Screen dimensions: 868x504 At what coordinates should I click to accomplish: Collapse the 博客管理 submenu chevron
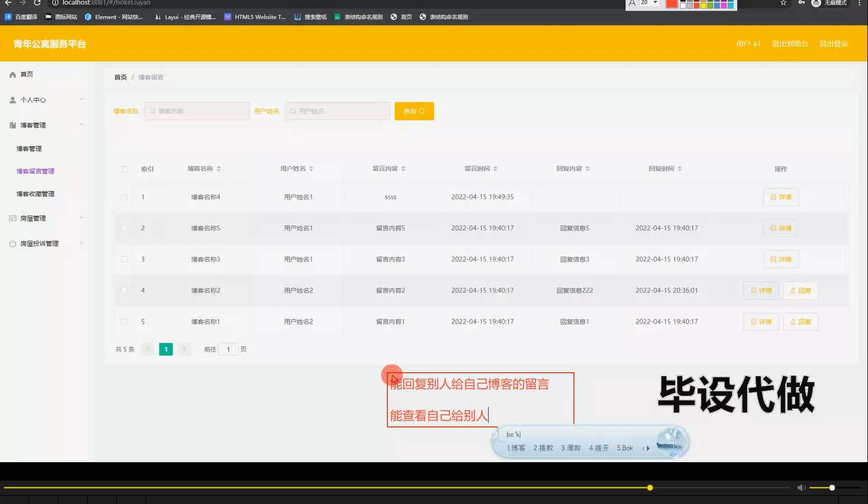tap(81, 124)
